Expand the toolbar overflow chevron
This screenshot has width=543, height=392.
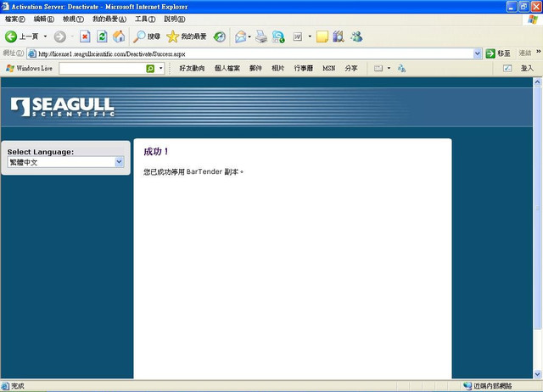click(539, 51)
